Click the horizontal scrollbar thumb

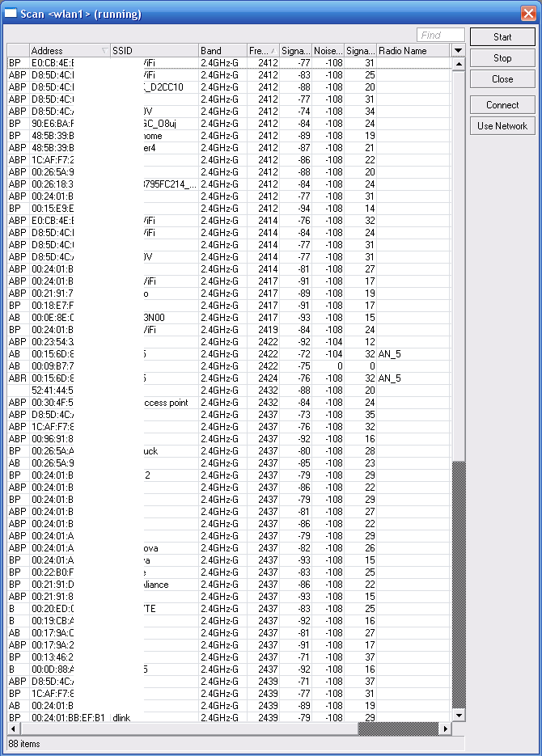(x=188, y=729)
